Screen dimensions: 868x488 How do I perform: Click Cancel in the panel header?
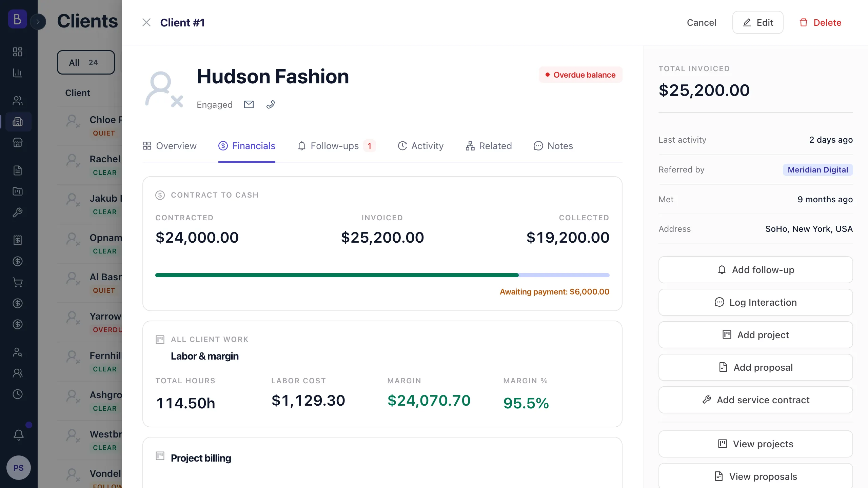(x=702, y=22)
